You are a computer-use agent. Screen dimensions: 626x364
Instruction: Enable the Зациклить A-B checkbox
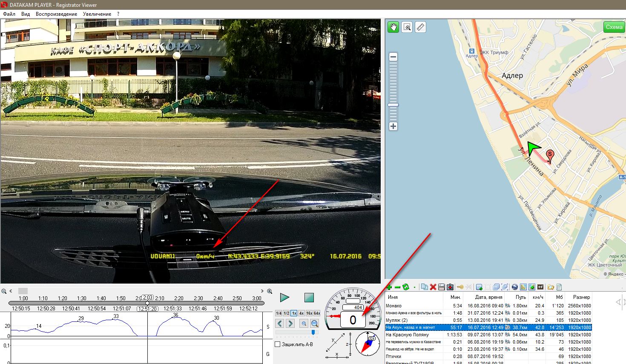pyautogui.click(x=278, y=344)
